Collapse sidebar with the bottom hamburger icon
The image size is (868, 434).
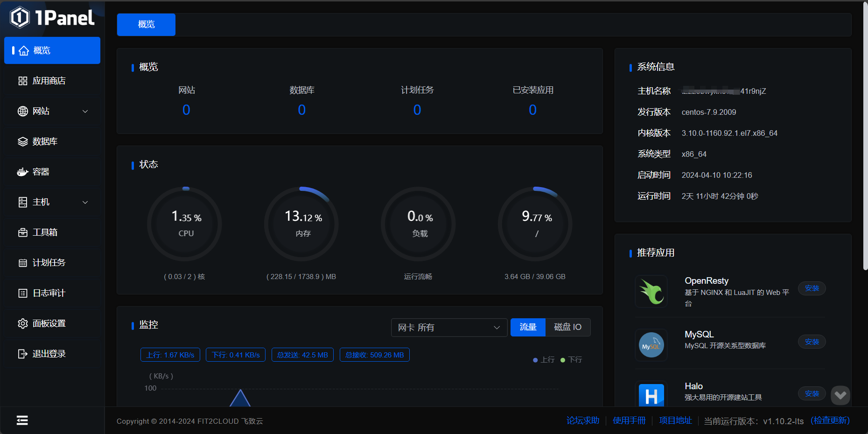coord(22,420)
